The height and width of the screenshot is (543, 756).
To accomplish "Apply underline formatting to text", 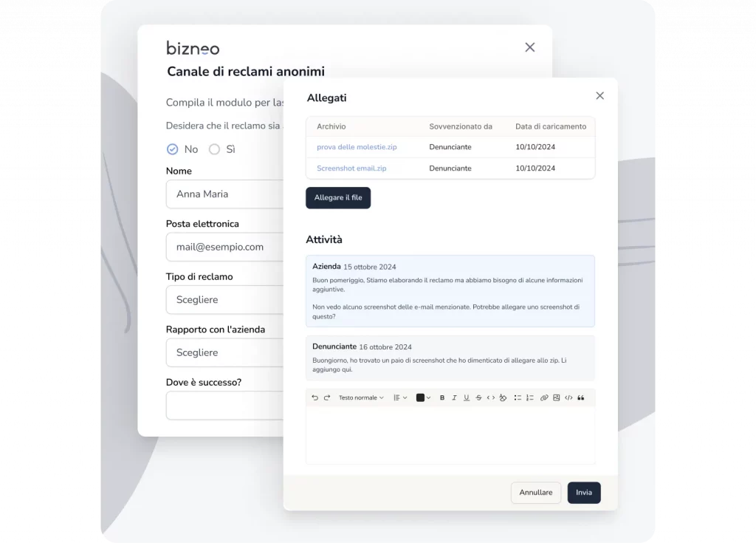I will (466, 397).
